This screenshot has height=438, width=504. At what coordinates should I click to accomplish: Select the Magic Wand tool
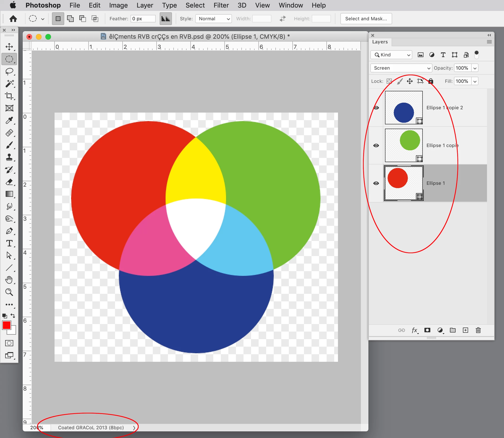[x=9, y=84]
